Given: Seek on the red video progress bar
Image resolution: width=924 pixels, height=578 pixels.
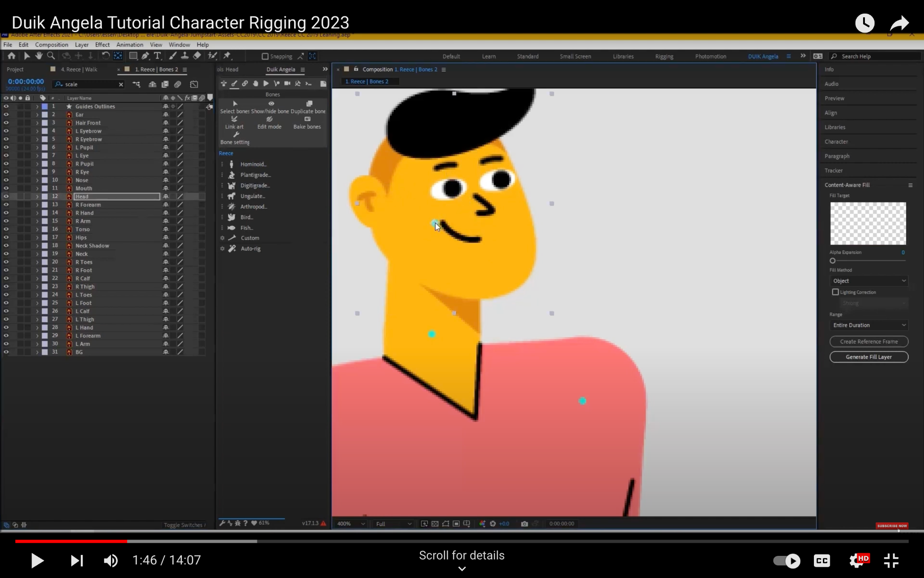Looking at the screenshot, I should pyautogui.click(x=71, y=541).
